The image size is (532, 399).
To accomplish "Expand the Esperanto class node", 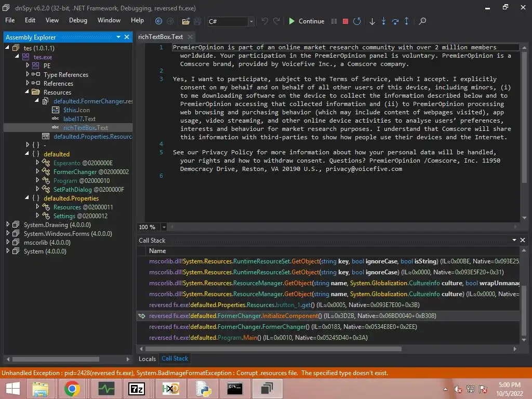I will pyautogui.click(x=37, y=162).
